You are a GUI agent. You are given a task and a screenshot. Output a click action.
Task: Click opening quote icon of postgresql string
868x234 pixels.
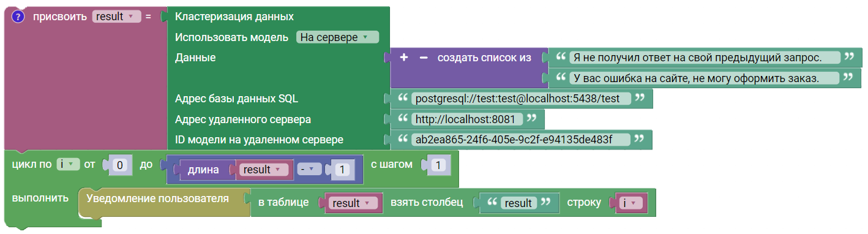point(402,98)
